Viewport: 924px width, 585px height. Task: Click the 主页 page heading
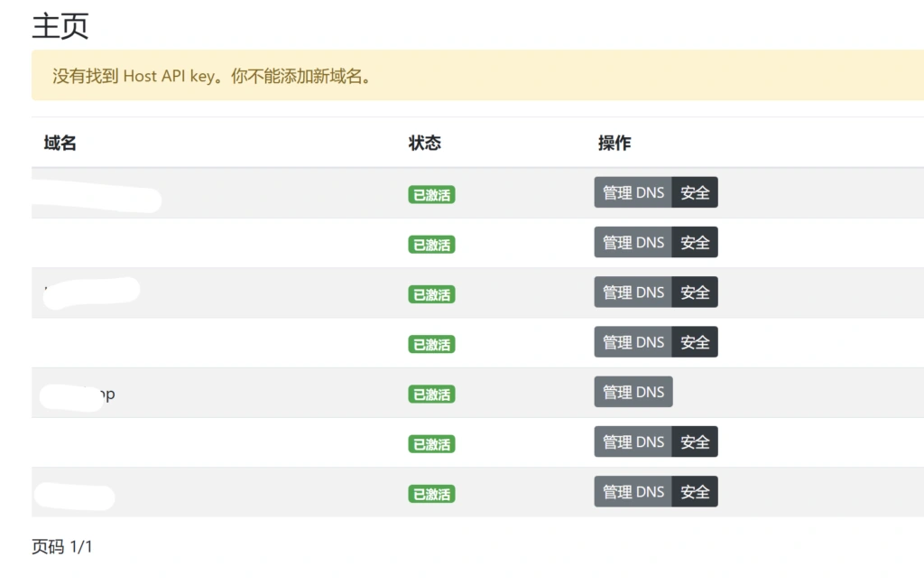pyautogui.click(x=60, y=25)
